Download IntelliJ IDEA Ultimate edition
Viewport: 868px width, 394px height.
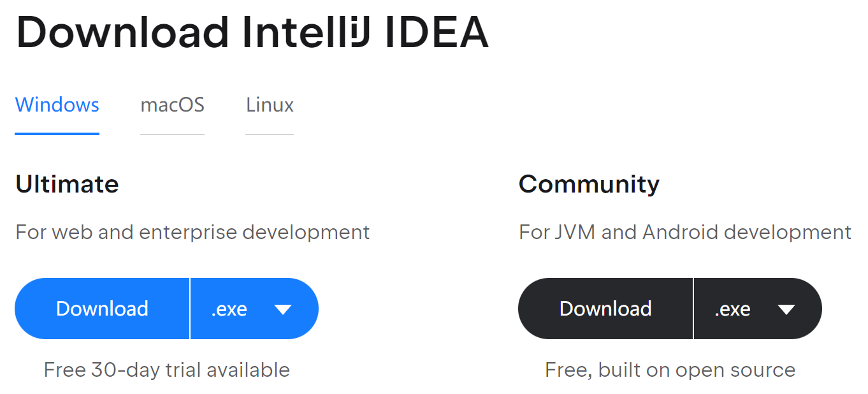coord(102,309)
